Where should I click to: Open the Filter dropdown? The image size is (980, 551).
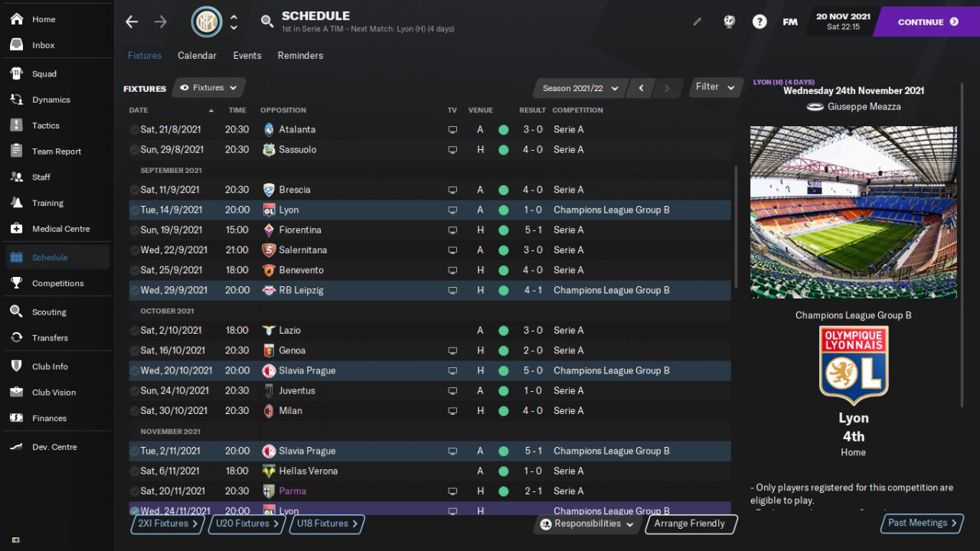(716, 87)
